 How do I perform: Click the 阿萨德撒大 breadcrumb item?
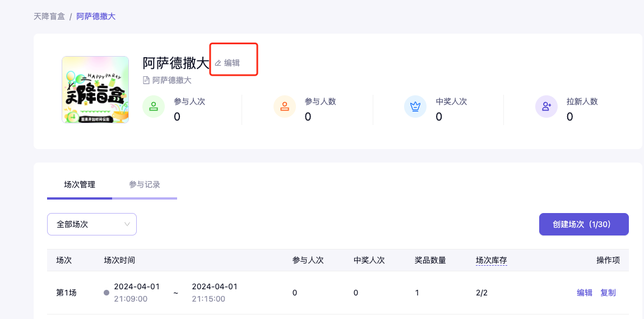[x=96, y=16]
